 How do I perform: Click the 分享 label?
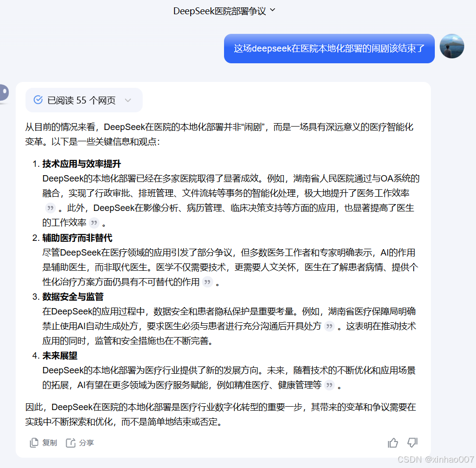coord(86,443)
